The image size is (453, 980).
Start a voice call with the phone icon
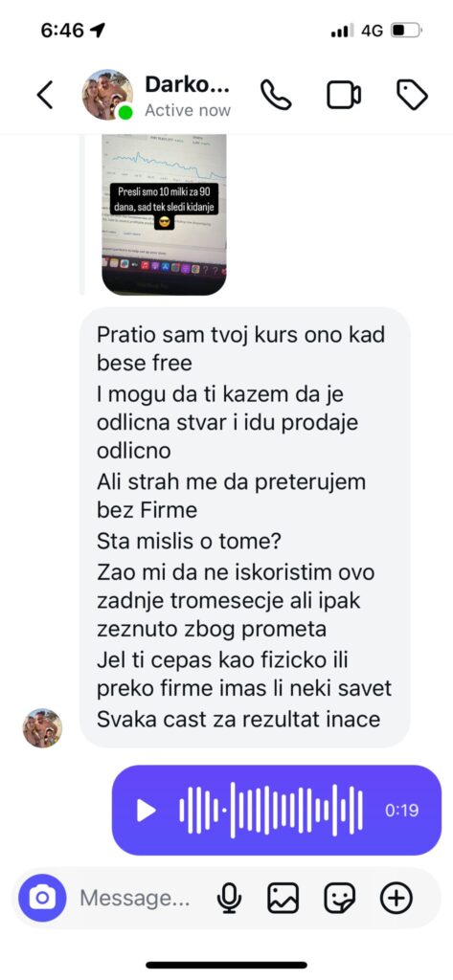click(276, 95)
